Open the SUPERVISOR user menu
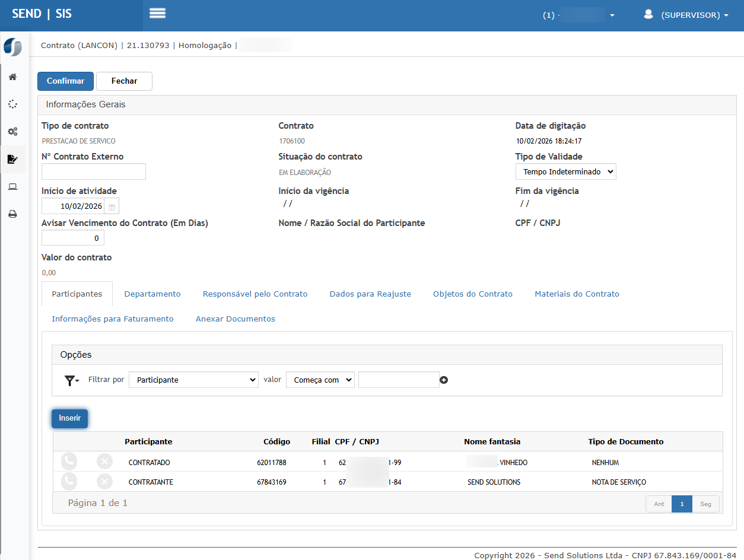This screenshot has width=744, height=560. click(x=687, y=15)
